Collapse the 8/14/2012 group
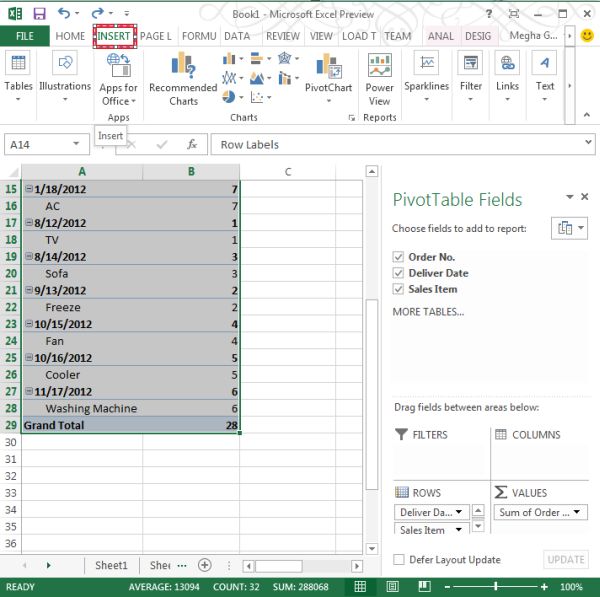The width and height of the screenshot is (600, 597). click(29, 256)
